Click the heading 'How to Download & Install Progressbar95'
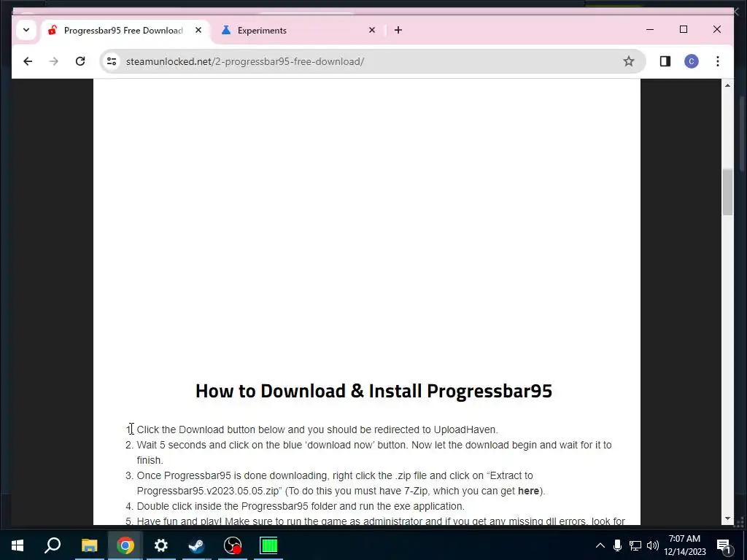 [x=373, y=391]
